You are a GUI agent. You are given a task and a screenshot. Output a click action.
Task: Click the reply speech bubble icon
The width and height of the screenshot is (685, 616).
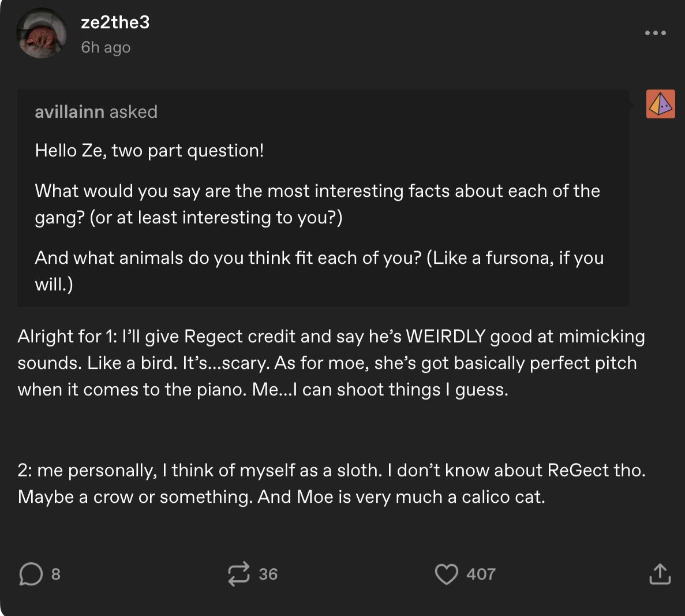(31, 574)
